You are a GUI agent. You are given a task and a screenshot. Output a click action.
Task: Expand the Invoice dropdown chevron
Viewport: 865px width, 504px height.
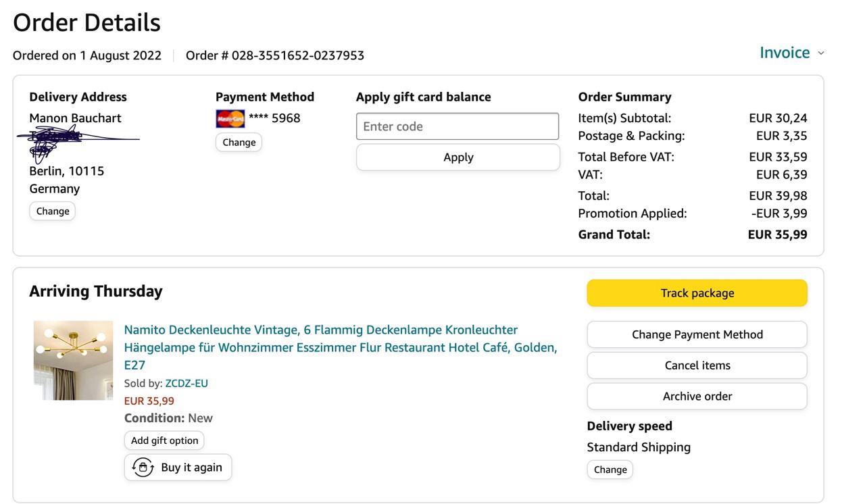coord(821,53)
